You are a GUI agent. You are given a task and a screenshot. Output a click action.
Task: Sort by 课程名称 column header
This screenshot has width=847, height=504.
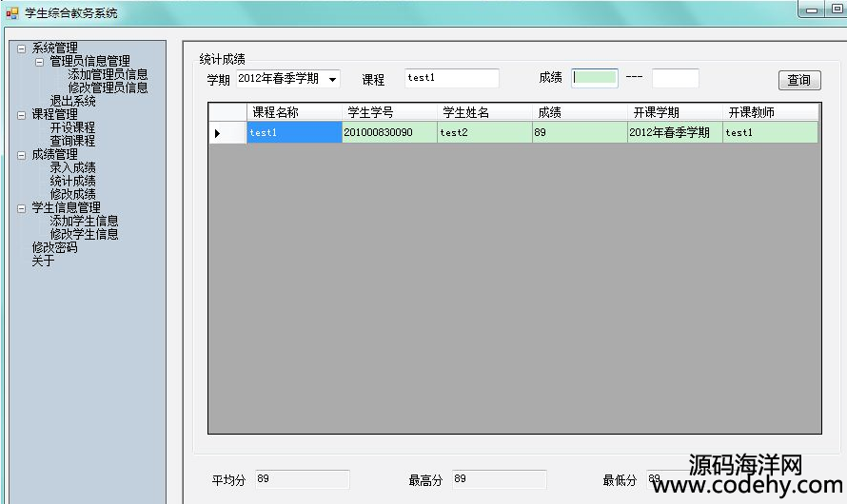pos(294,112)
